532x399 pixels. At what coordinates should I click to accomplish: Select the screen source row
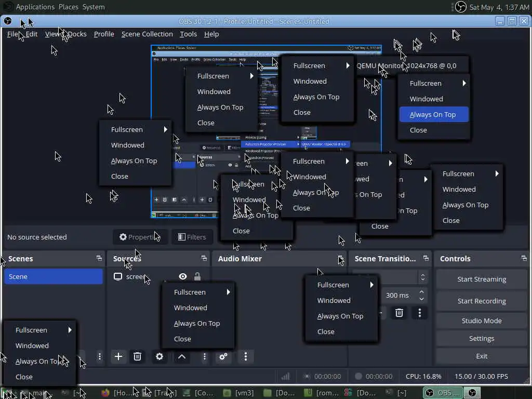(158, 276)
